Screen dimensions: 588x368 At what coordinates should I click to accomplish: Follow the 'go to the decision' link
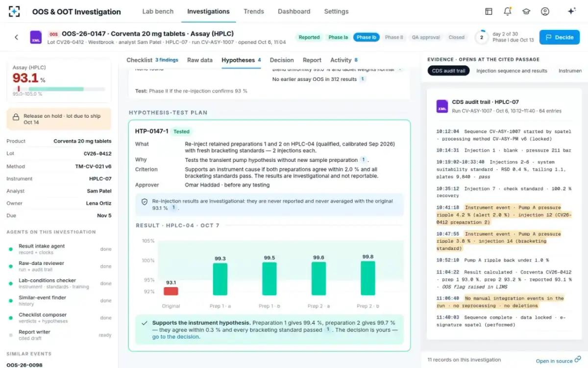(176, 337)
